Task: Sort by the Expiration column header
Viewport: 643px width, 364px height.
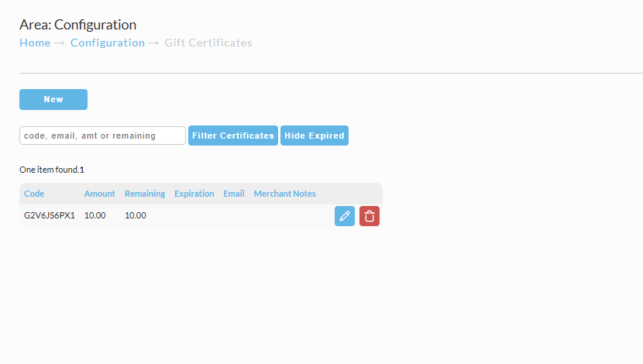Action: point(194,194)
